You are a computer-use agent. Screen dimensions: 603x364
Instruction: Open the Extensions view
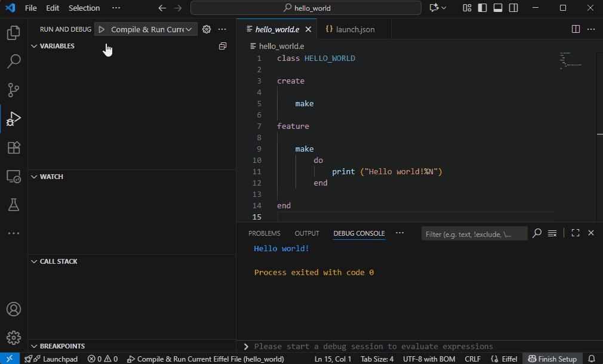click(13, 148)
